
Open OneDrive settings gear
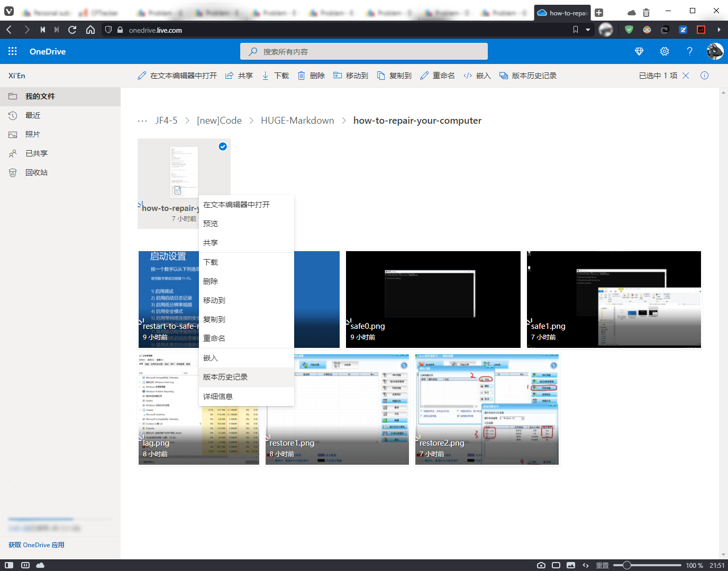(x=665, y=51)
